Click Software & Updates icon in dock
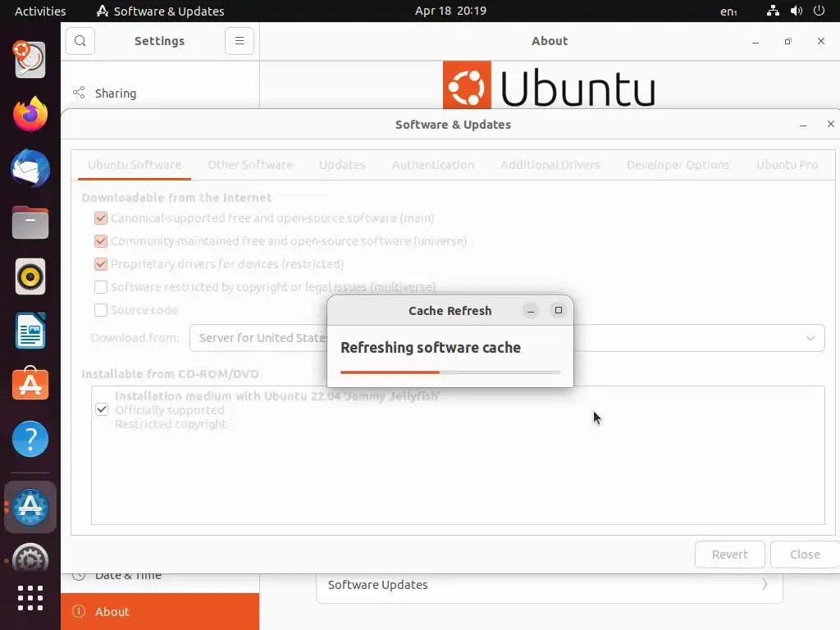 click(x=30, y=506)
